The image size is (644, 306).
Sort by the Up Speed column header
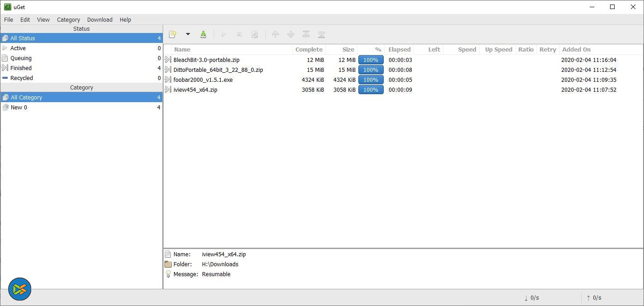click(x=498, y=49)
